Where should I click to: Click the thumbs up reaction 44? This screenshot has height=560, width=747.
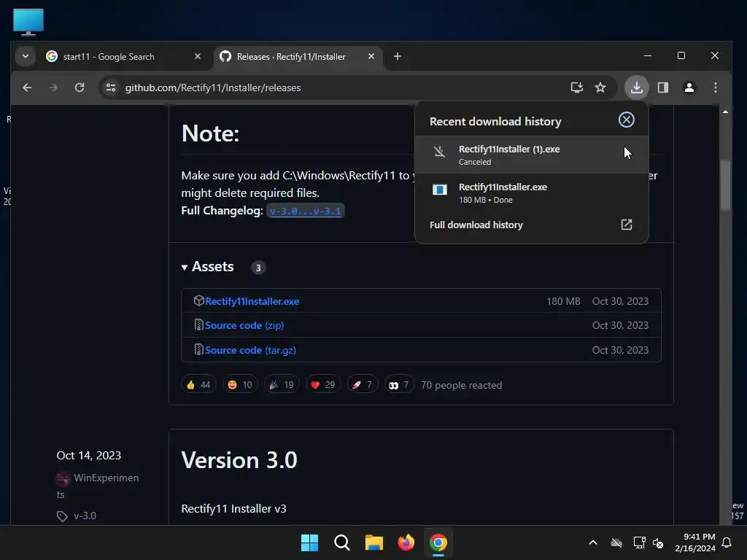pyautogui.click(x=198, y=385)
